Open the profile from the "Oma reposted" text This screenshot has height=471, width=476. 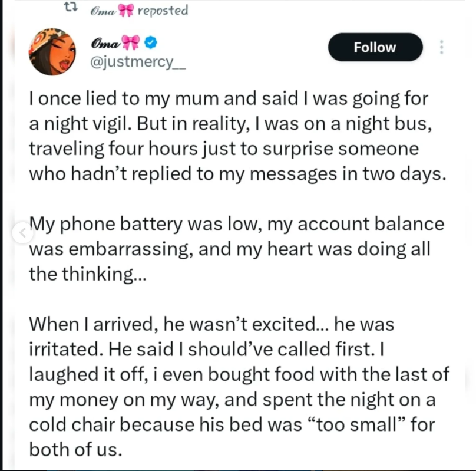click(x=138, y=9)
